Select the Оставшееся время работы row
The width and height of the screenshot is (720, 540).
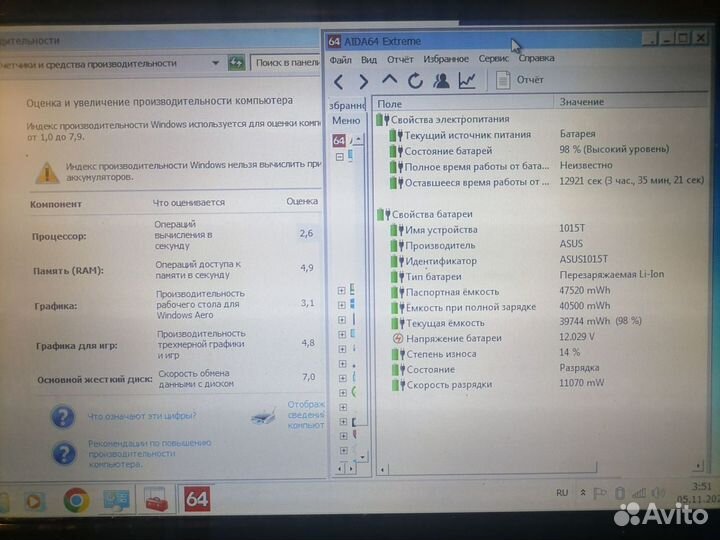tap(469, 182)
